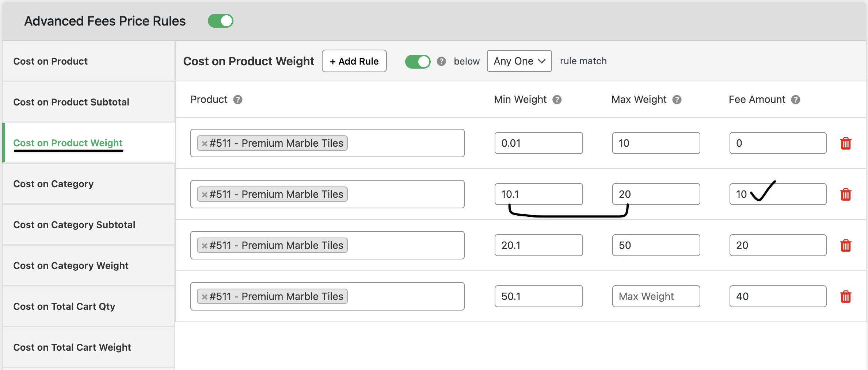Image resolution: width=868 pixels, height=370 pixels.
Task: Click the Max Weight help icon
Action: tap(677, 100)
